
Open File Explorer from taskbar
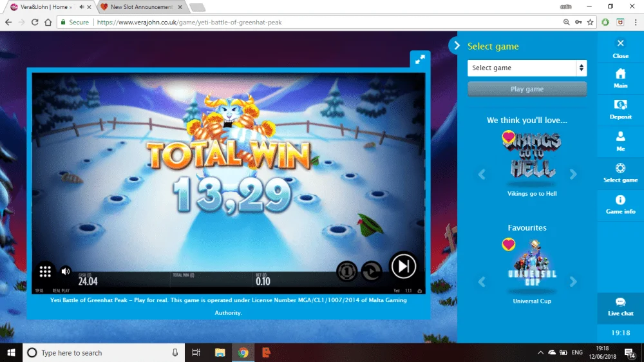coord(220,352)
